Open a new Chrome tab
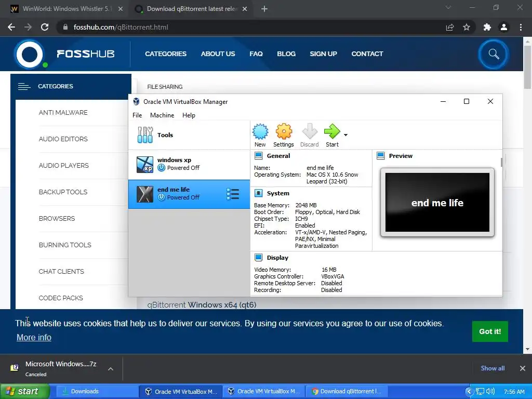 (264, 9)
